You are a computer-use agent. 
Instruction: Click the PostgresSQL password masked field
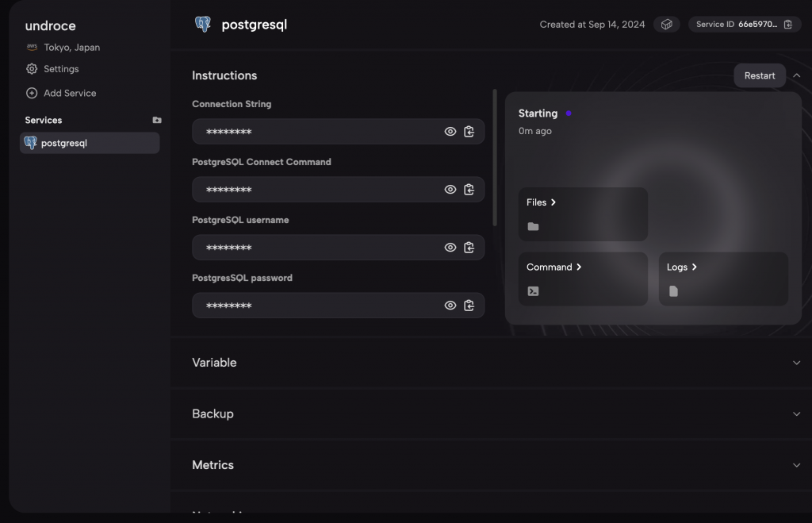coord(338,306)
